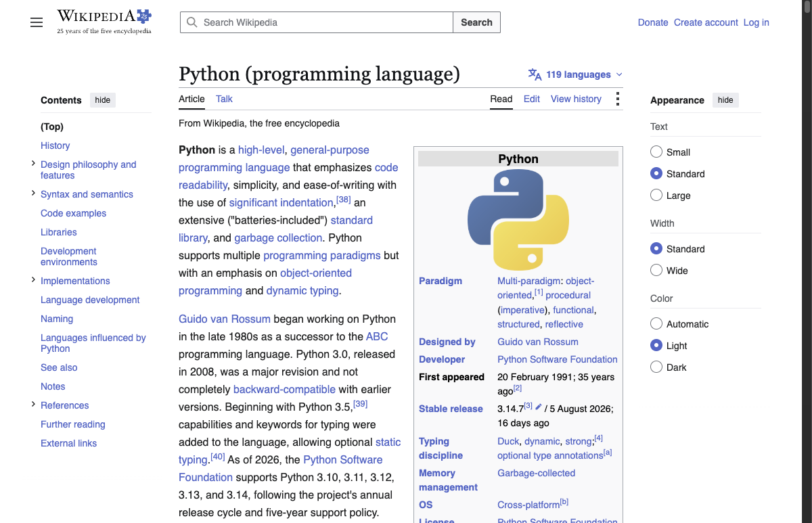The image size is (812, 523).
Task: Click the pencil edit icon beside 3.14.7
Action: 539,407
